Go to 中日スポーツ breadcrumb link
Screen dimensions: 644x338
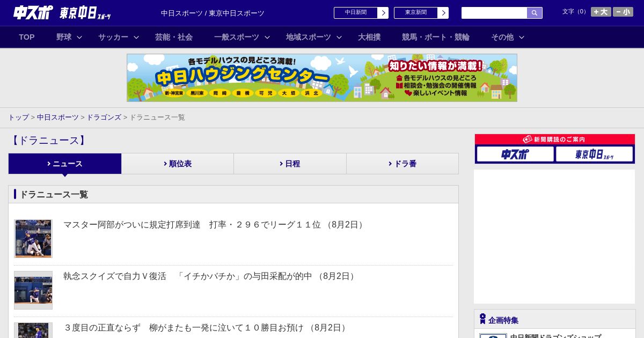coord(58,117)
